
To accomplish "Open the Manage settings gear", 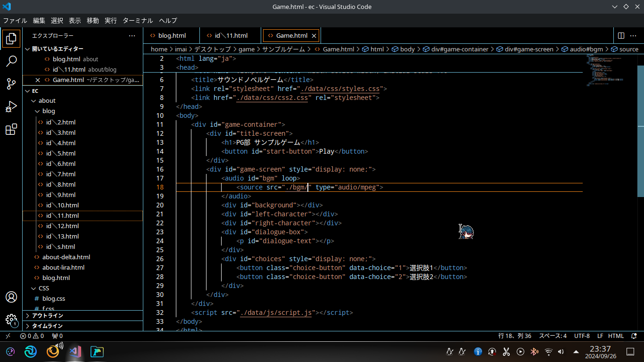I will [11, 320].
